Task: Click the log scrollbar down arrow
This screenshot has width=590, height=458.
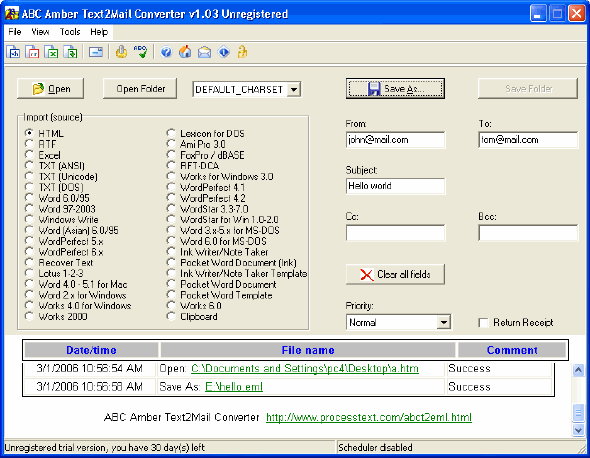Action: [x=578, y=429]
